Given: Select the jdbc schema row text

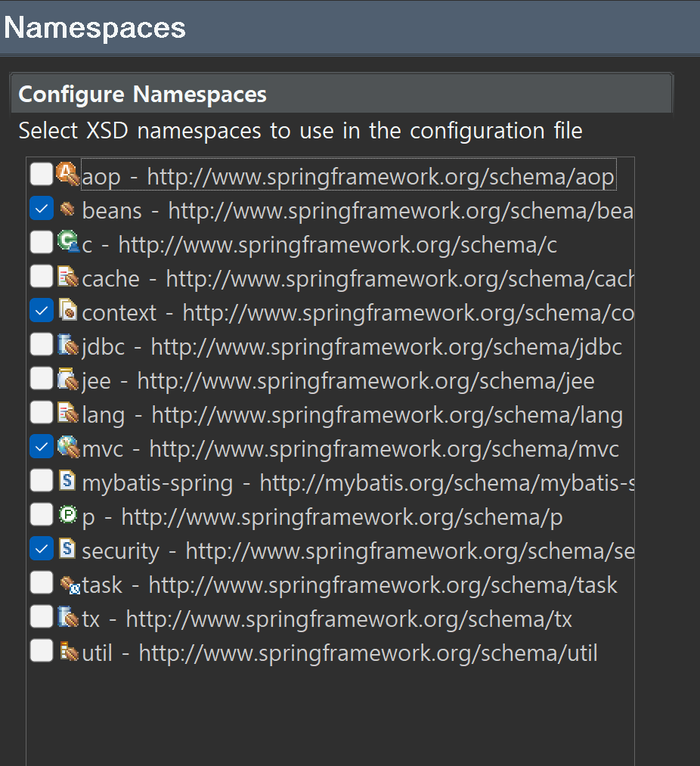Looking at the screenshot, I should [352, 347].
